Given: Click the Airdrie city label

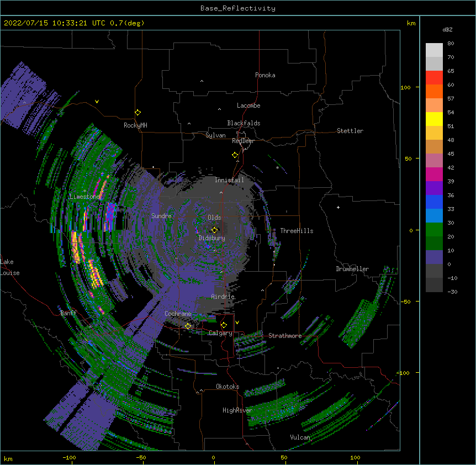Looking at the screenshot, I should point(223,297).
